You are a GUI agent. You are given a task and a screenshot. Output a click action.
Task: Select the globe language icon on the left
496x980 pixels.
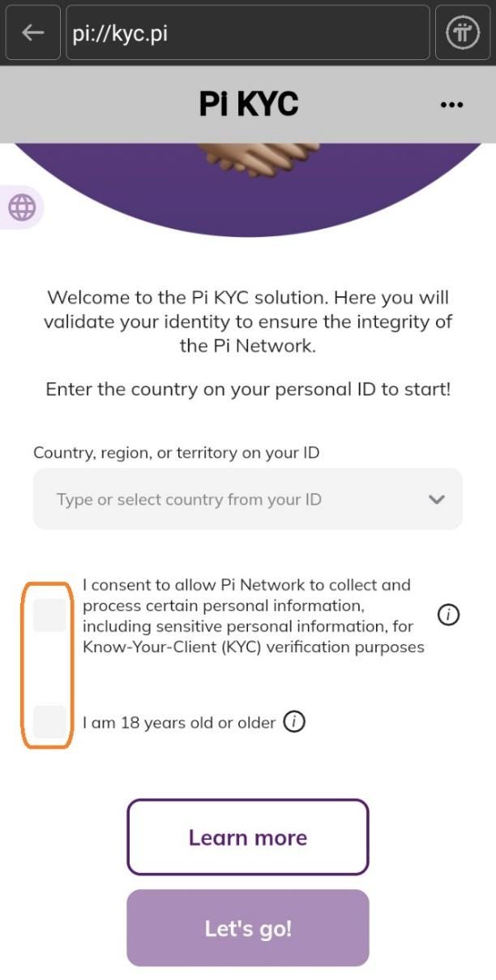(x=22, y=207)
